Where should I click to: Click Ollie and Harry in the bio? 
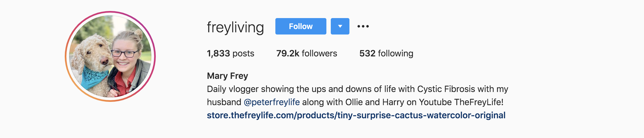point(375,102)
